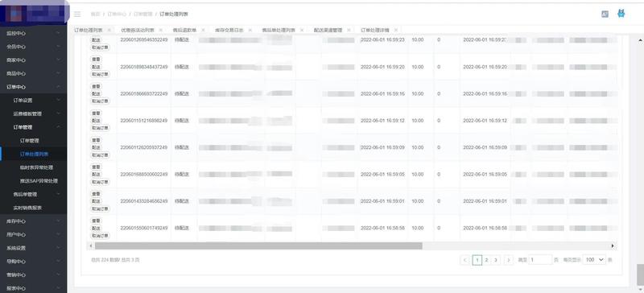Expand the 订单设置 submenu chevron

tap(58, 101)
